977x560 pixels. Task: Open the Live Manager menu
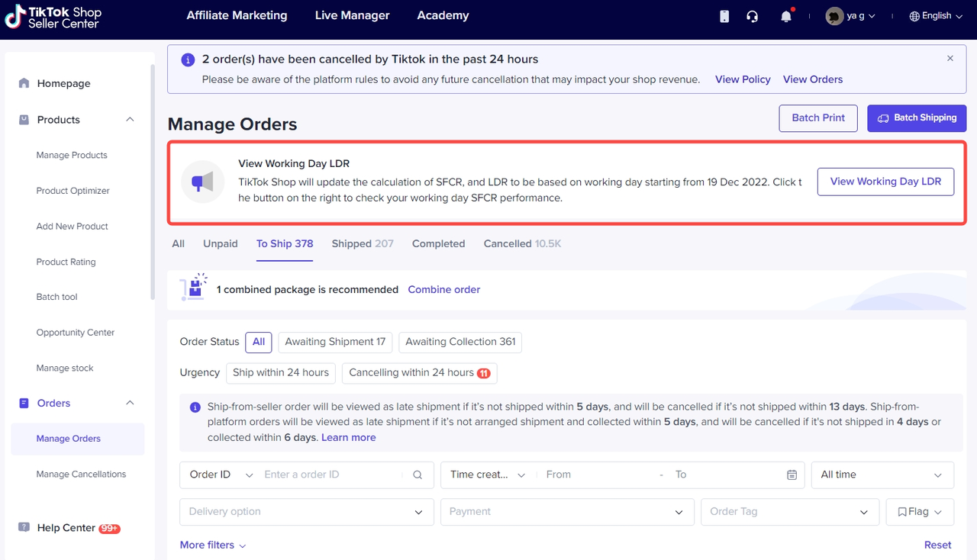pyautogui.click(x=353, y=15)
